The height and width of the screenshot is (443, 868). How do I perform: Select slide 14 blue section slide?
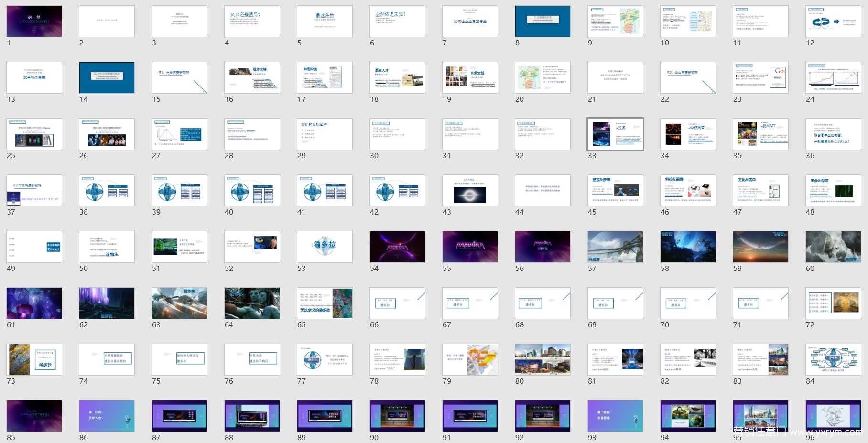click(107, 77)
